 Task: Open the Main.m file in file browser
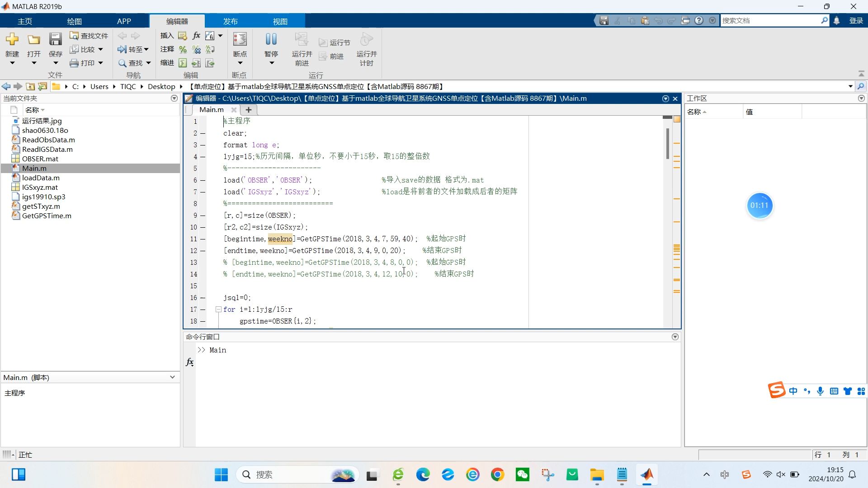pyautogui.click(x=35, y=168)
